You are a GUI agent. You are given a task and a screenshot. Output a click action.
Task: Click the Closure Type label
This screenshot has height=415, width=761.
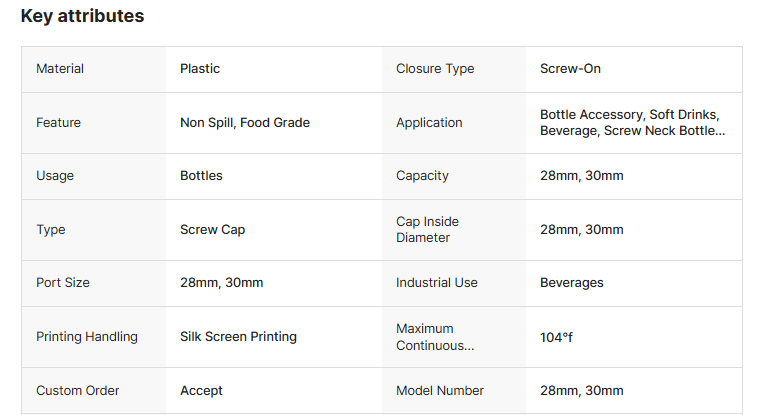[x=435, y=69]
